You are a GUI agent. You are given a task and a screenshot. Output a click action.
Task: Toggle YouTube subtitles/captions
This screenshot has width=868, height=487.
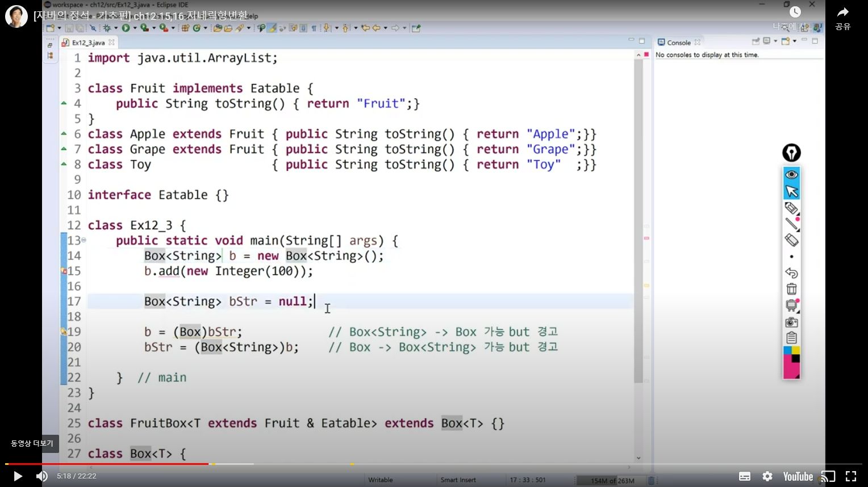[745, 476]
